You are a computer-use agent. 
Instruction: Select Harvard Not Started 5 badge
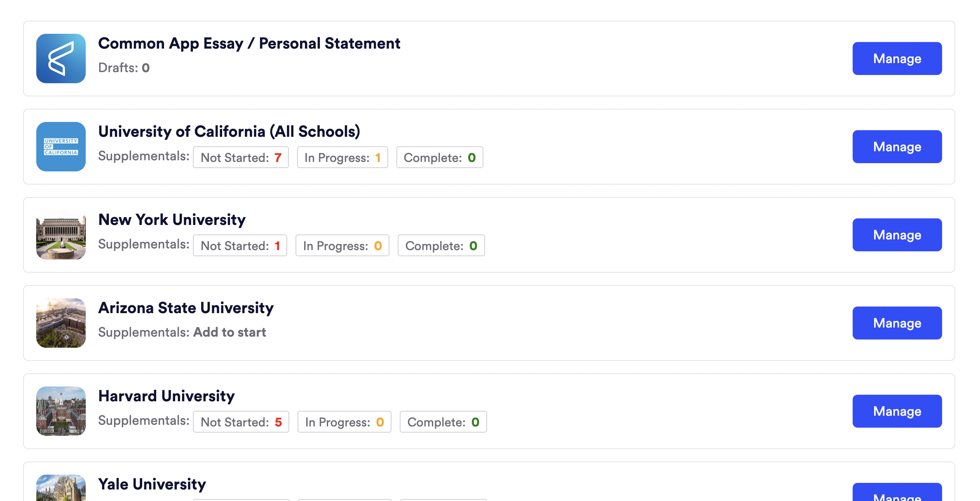click(241, 422)
